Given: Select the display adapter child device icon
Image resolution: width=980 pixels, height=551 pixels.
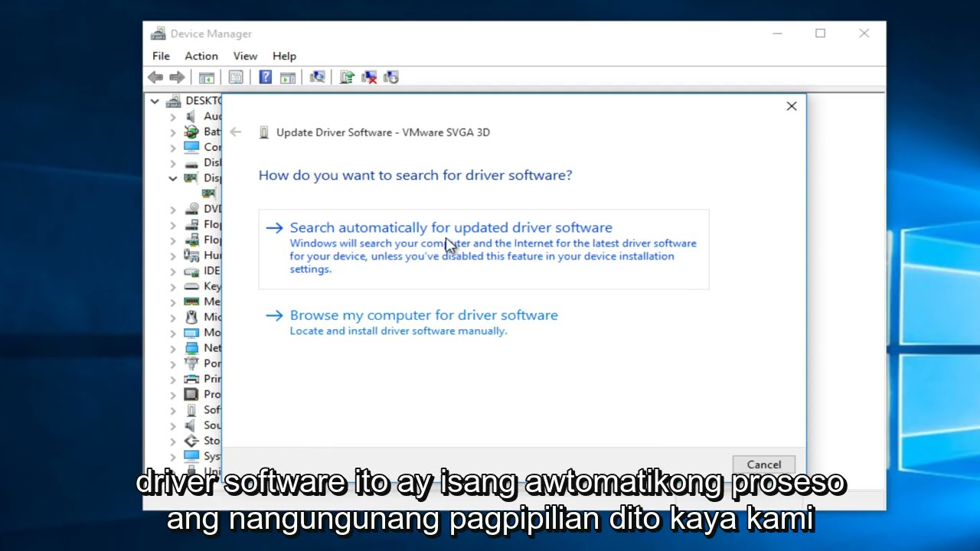Looking at the screenshot, I should [209, 194].
